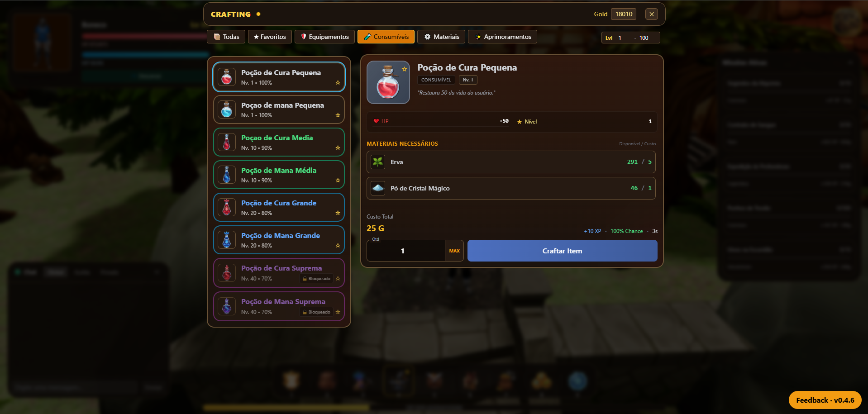This screenshot has width=868, height=414.
Task: Select the Poção de Mana Média potion icon
Action: tap(227, 175)
